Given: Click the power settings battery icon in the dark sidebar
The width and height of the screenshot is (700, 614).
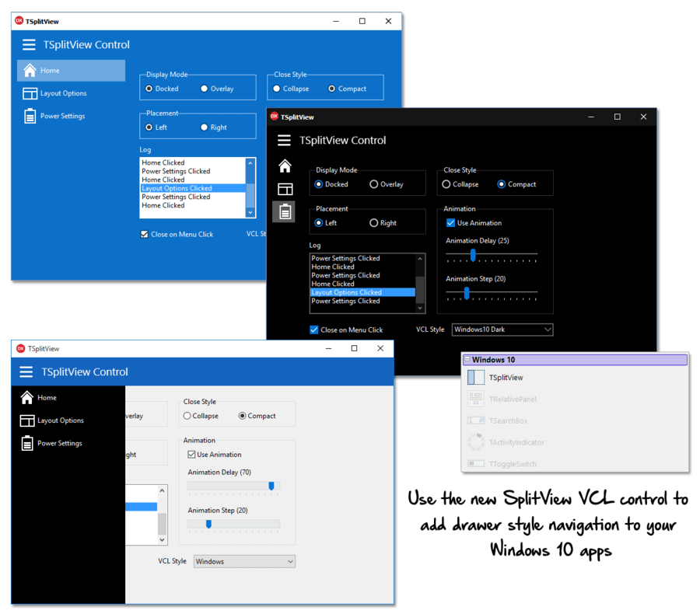Looking at the screenshot, I should click(x=285, y=211).
